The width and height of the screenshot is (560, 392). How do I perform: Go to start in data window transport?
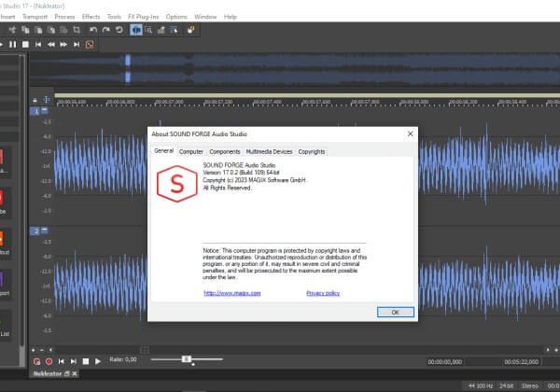click(61, 361)
